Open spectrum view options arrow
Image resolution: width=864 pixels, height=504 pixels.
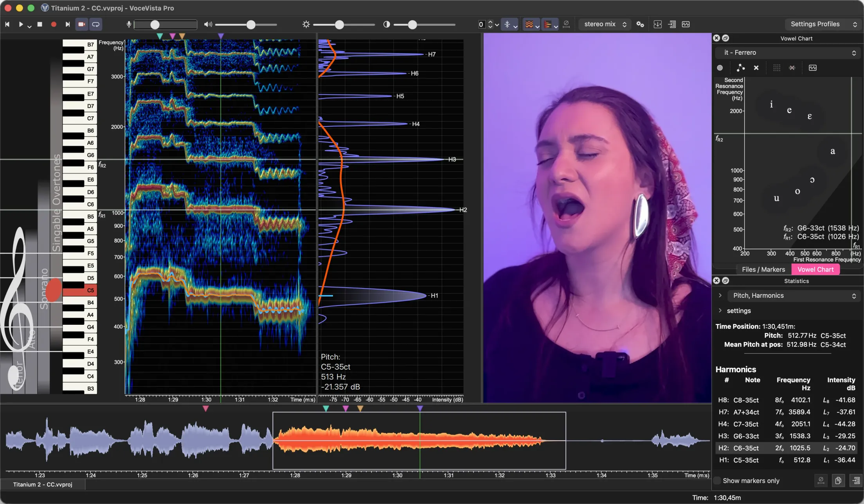pyautogui.click(x=556, y=26)
